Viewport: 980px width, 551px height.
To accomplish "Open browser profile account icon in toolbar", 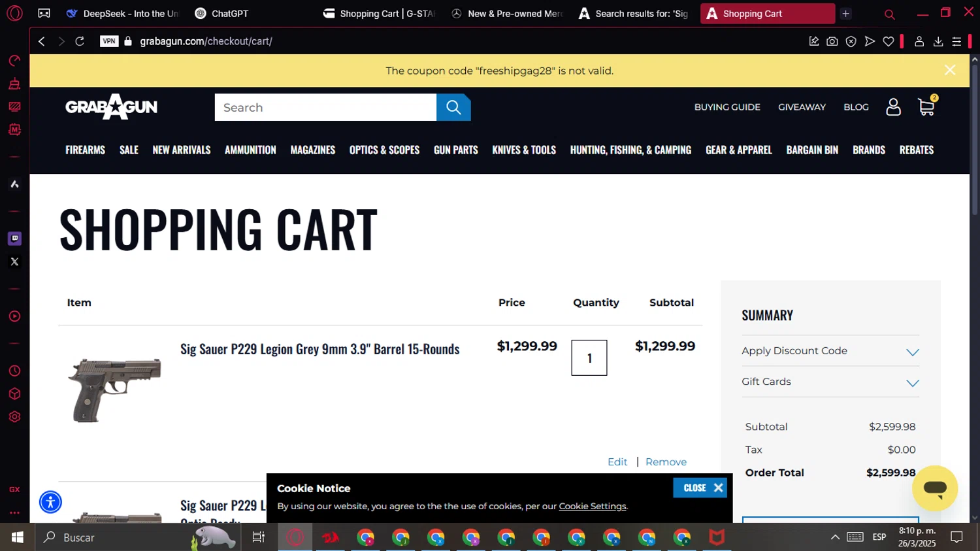I will click(919, 41).
